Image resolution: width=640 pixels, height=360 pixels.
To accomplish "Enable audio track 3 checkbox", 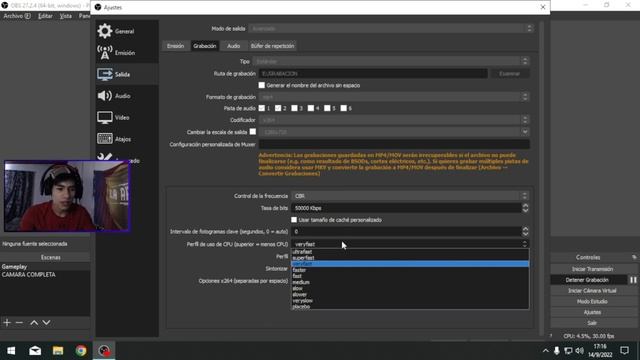I will (294, 108).
